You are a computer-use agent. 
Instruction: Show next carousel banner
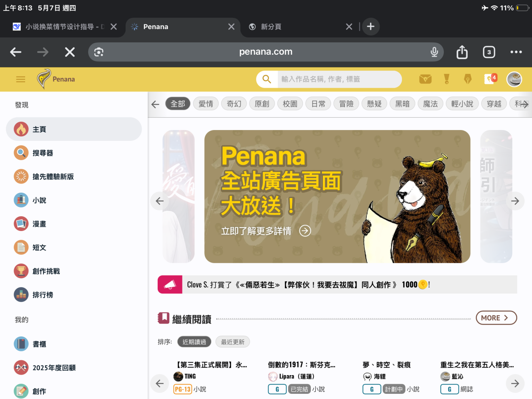pyautogui.click(x=515, y=201)
